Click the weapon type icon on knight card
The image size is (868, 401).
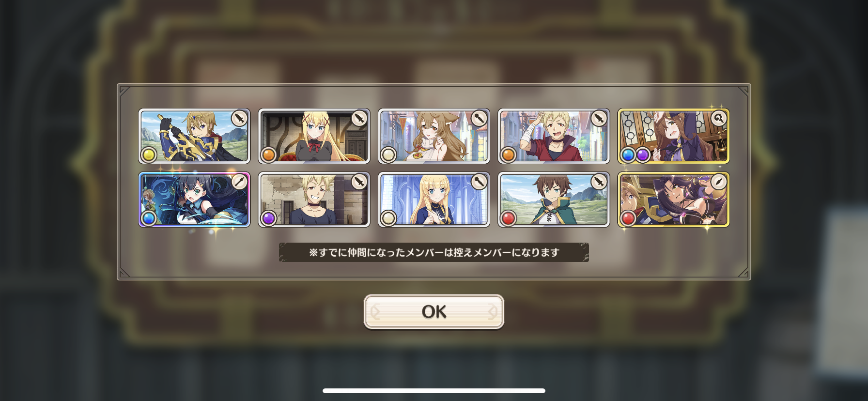tap(239, 118)
